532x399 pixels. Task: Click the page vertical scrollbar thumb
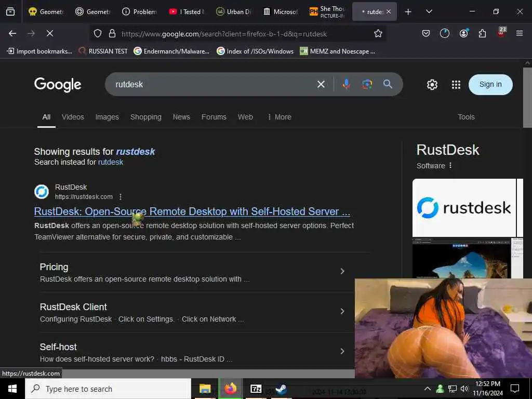pos(527,98)
